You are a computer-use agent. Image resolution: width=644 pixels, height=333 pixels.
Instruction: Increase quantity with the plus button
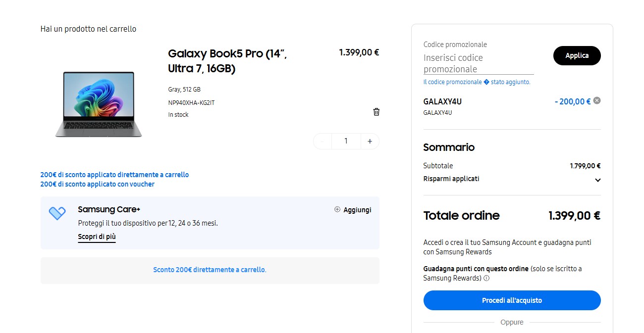point(370,142)
